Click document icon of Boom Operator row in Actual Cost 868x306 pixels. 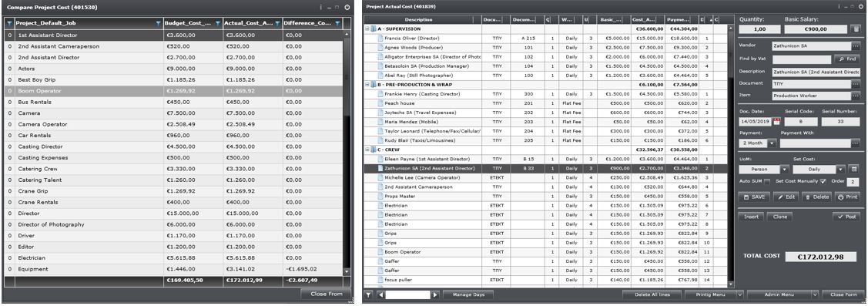point(380,252)
